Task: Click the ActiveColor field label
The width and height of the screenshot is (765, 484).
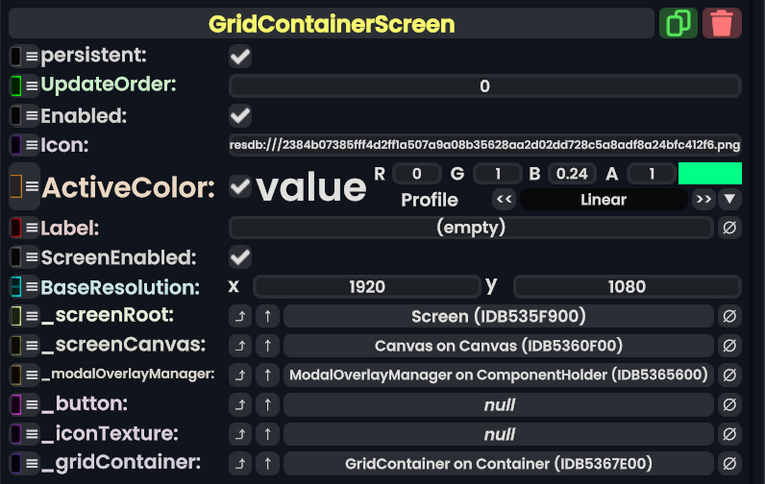Action: (128, 187)
